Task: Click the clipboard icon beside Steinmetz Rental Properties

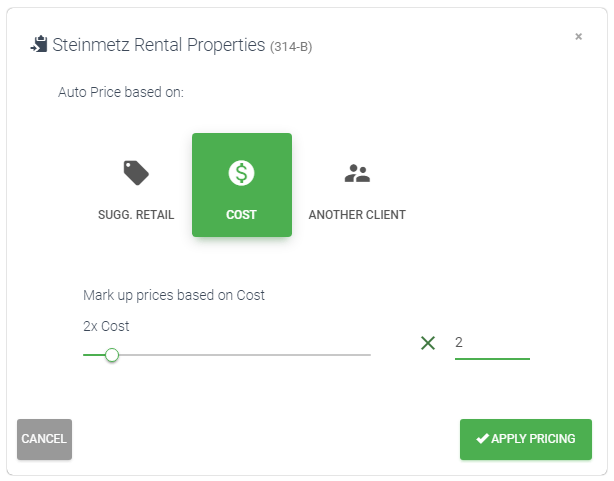Action: click(39, 44)
